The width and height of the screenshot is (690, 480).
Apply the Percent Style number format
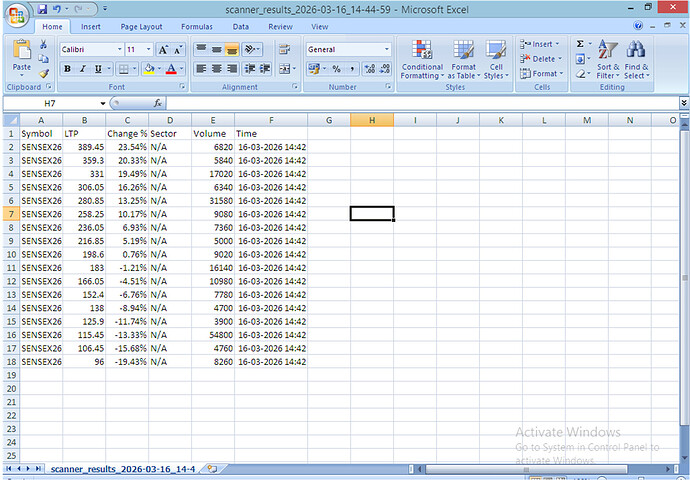336,69
